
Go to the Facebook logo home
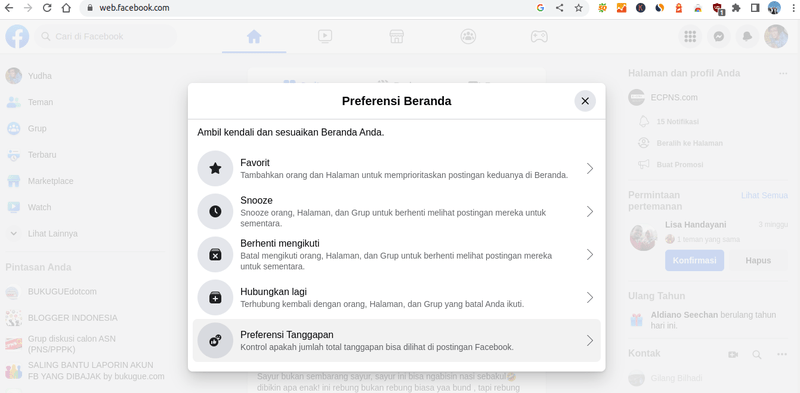point(17,36)
